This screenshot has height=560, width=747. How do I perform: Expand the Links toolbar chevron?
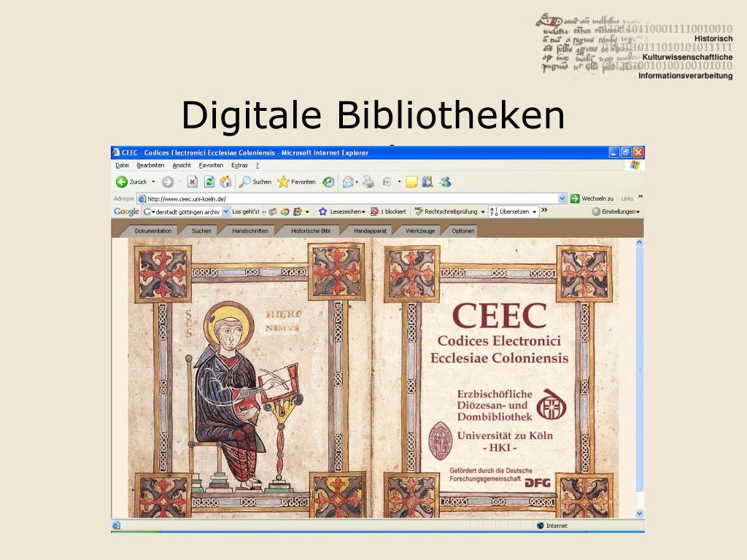click(x=640, y=196)
